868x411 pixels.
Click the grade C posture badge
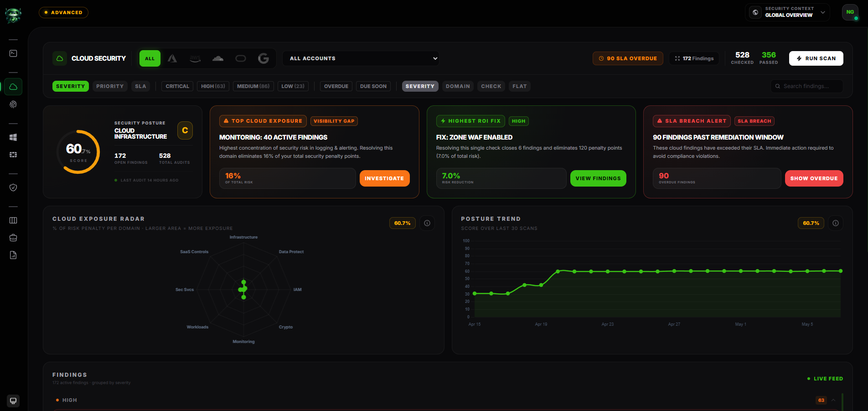click(185, 130)
